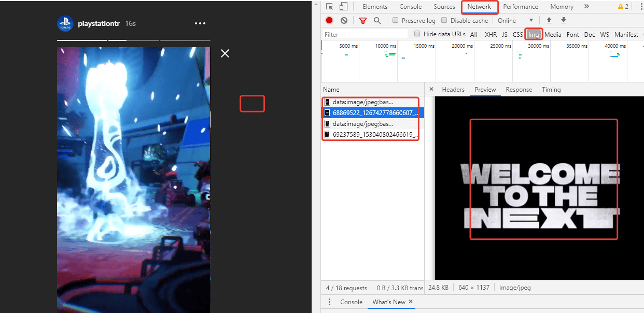Enable Preserve log checkbox
Screen dimensions: 644x313
(x=395, y=20)
